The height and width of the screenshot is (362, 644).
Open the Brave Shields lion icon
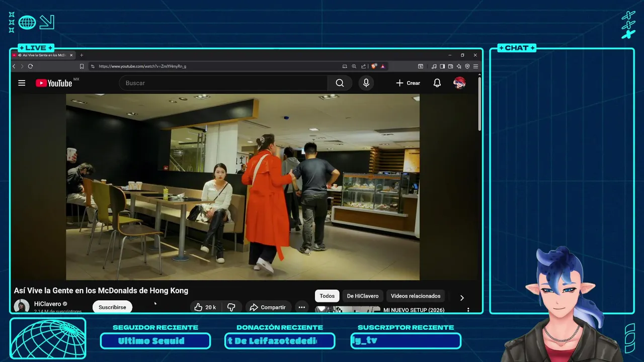pyautogui.click(x=374, y=66)
